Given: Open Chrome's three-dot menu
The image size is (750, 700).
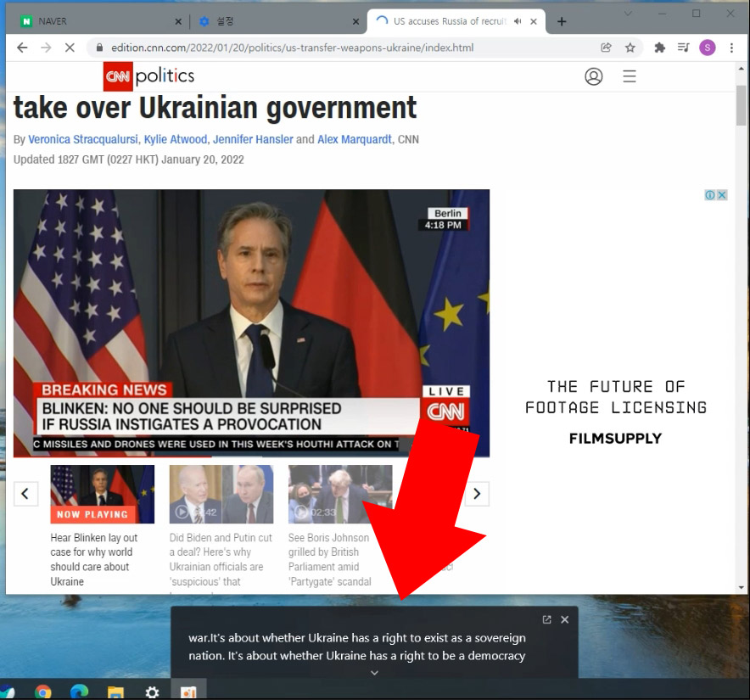Looking at the screenshot, I should [x=731, y=48].
